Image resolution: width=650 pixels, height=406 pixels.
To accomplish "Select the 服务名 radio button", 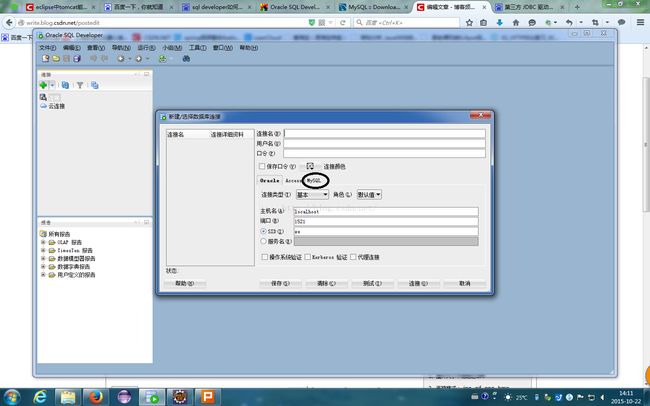I will click(263, 241).
